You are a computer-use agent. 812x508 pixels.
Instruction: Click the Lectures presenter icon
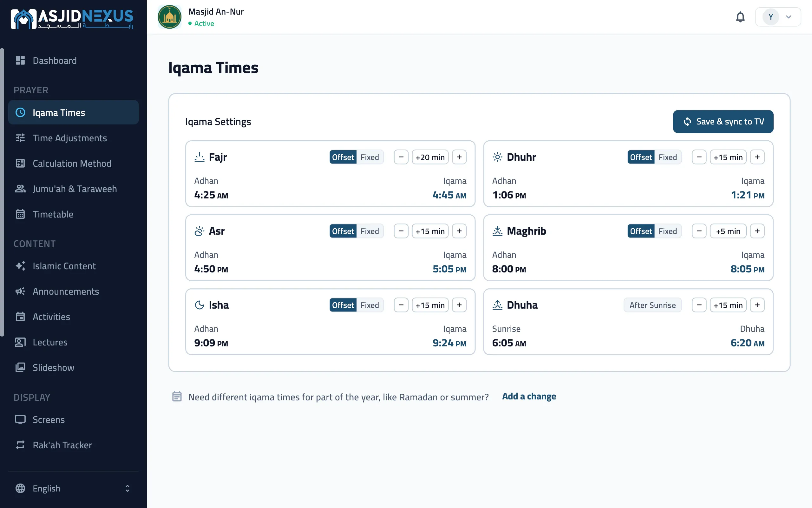[20, 342]
